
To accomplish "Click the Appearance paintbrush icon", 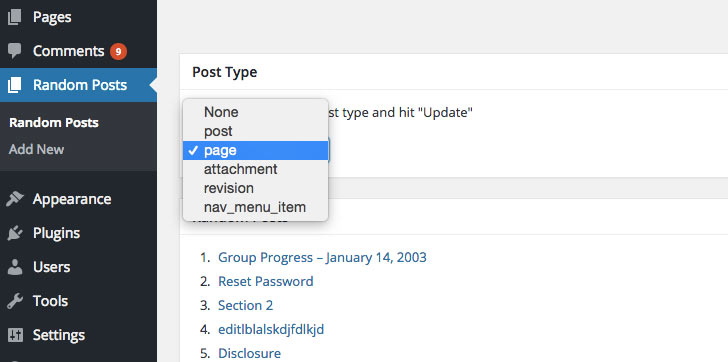I will pyautogui.click(x=14, y=199).
